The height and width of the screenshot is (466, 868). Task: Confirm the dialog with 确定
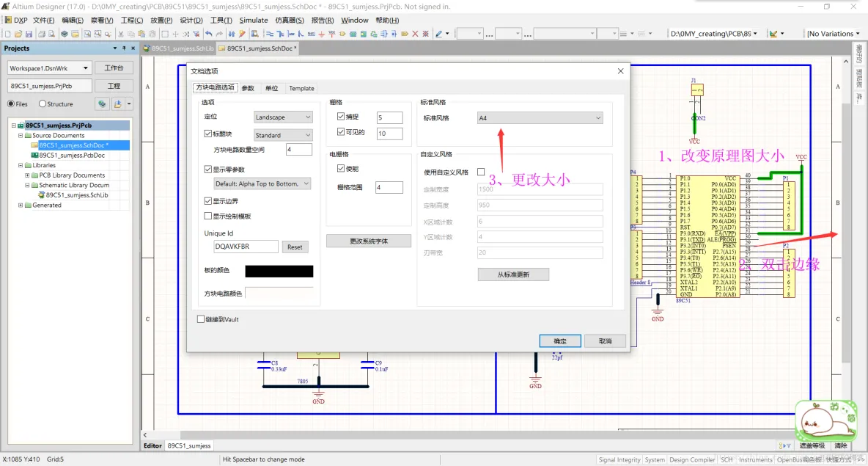pyautogui.click(x=560, y=341)
